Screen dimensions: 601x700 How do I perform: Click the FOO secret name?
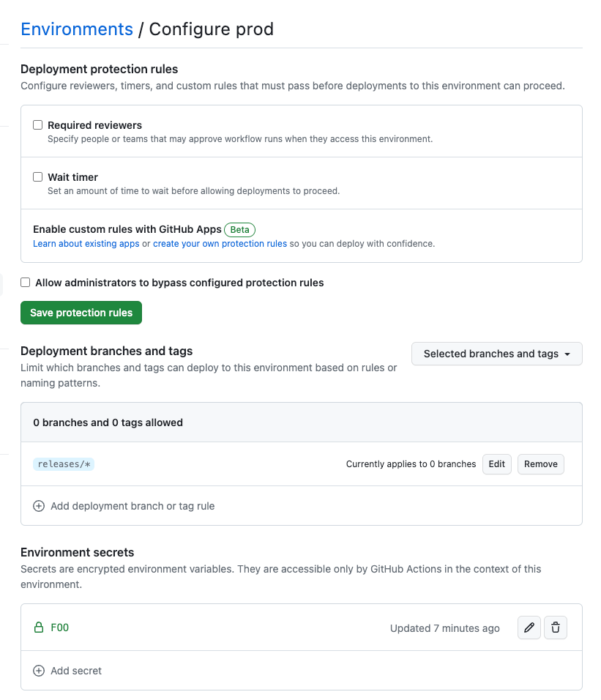click(x=60, y=628)
